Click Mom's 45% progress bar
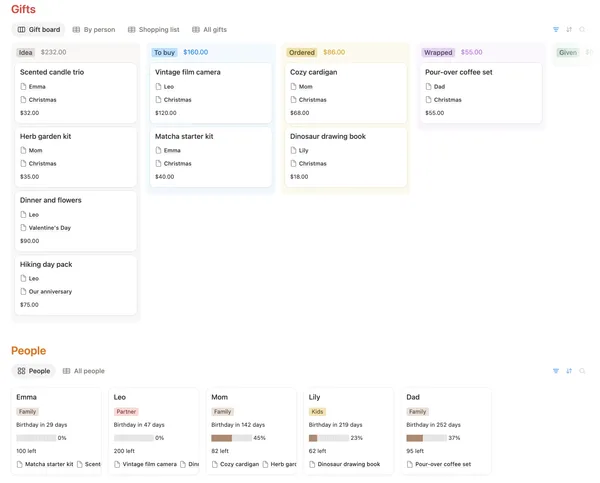This screenshot has width=600, height=483. (x=231, y=438)
